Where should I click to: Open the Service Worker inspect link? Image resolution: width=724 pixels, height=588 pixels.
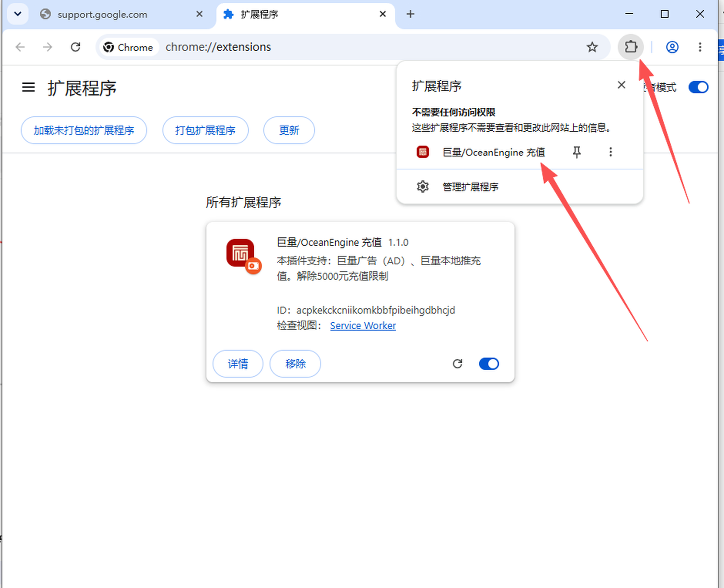pyautogui.click(x=363, y=325)
